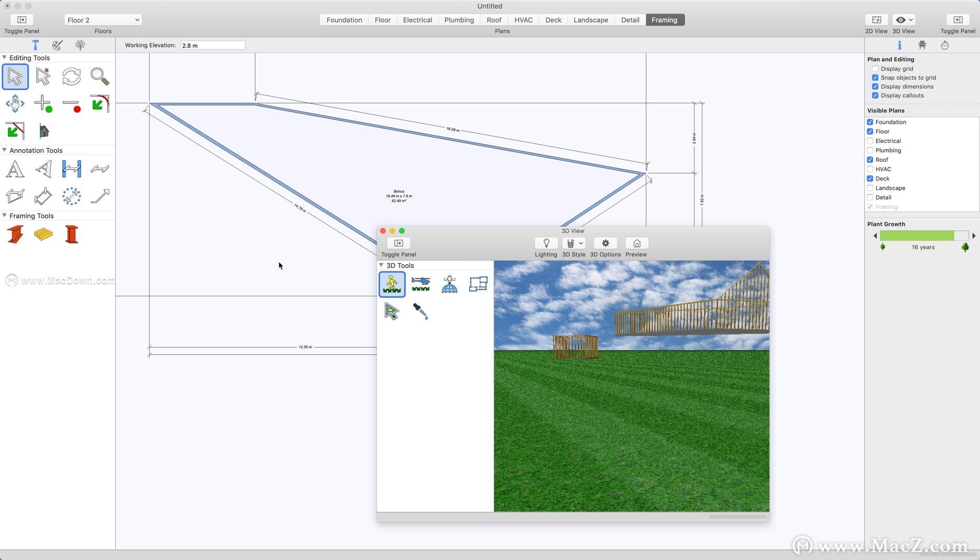This screenshot has width=980, height=560.
Task: Disable Snap objects to grid
Action: (875, 77)
